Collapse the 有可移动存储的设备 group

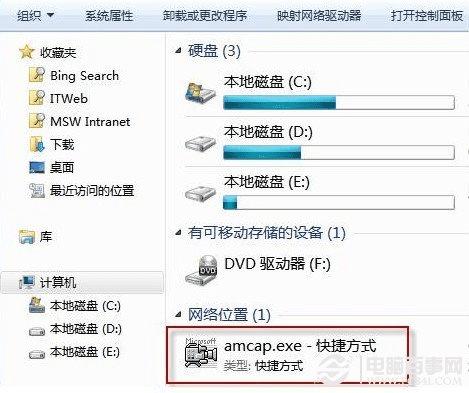point(179,232)
